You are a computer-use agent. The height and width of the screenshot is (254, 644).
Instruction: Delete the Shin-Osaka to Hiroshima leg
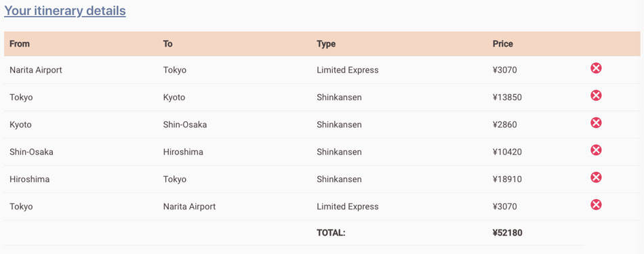[x=596, y=150]
